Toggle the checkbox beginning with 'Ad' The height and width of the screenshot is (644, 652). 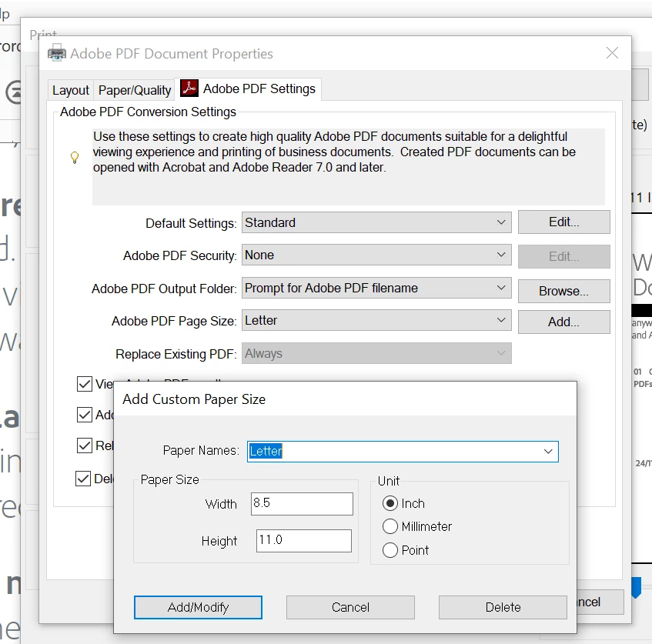click(x=85, y=415)
